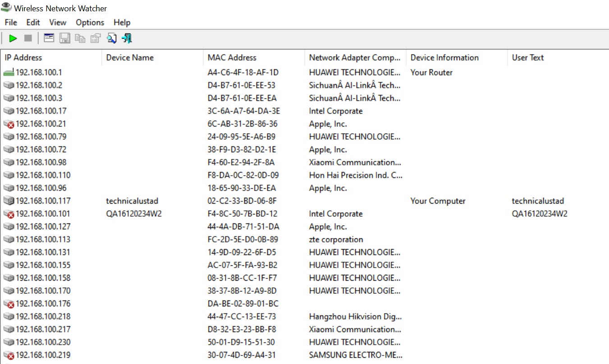The image size is (609, 364).
Task: Click device icon beside 192.168.100.3
Action: click(x=9, y=98)
